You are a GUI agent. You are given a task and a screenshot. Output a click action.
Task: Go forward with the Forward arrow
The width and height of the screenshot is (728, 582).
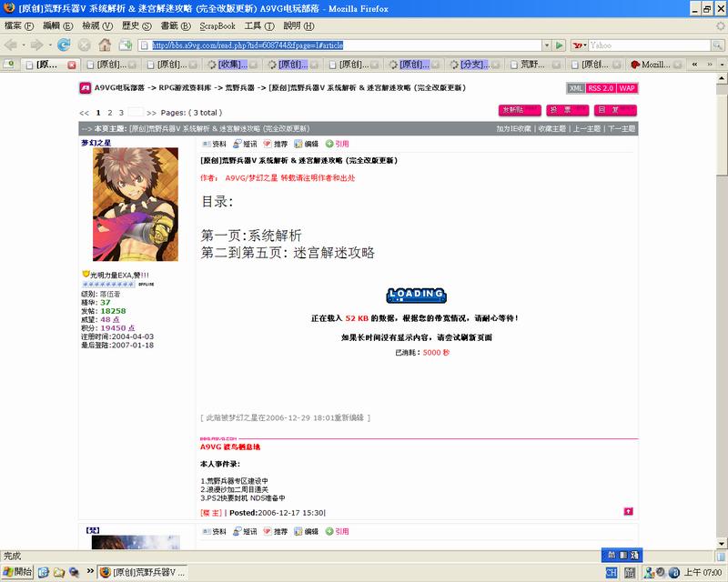[36, 45]
